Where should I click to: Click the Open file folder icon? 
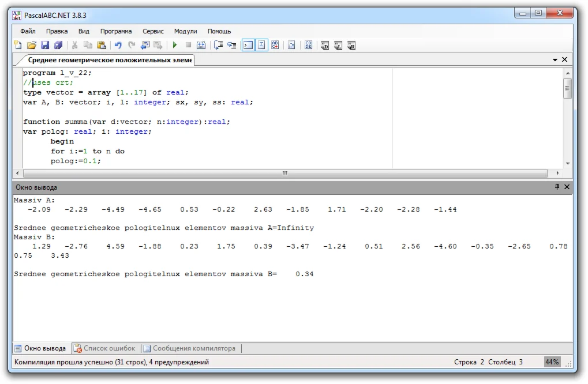click(32, 45)
